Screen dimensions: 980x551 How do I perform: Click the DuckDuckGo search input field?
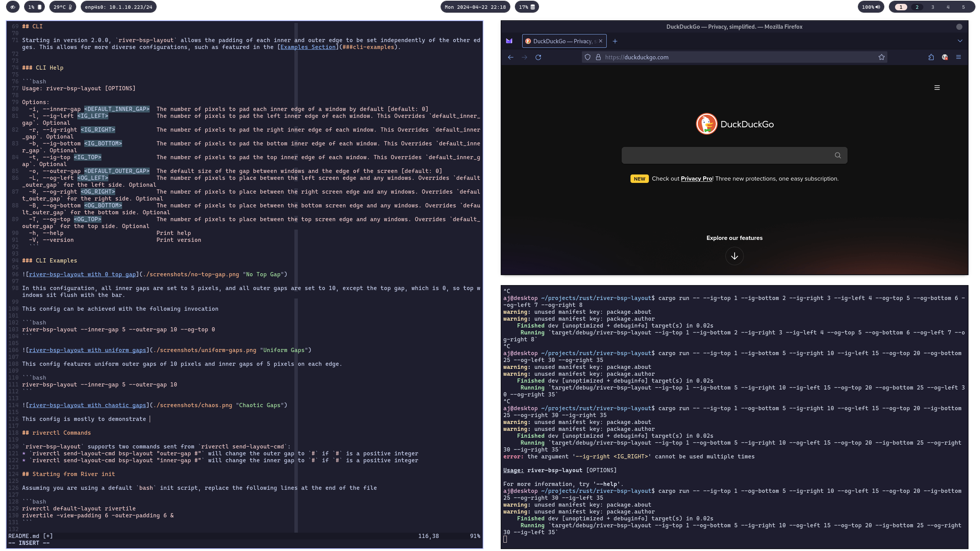coord(734,155)
